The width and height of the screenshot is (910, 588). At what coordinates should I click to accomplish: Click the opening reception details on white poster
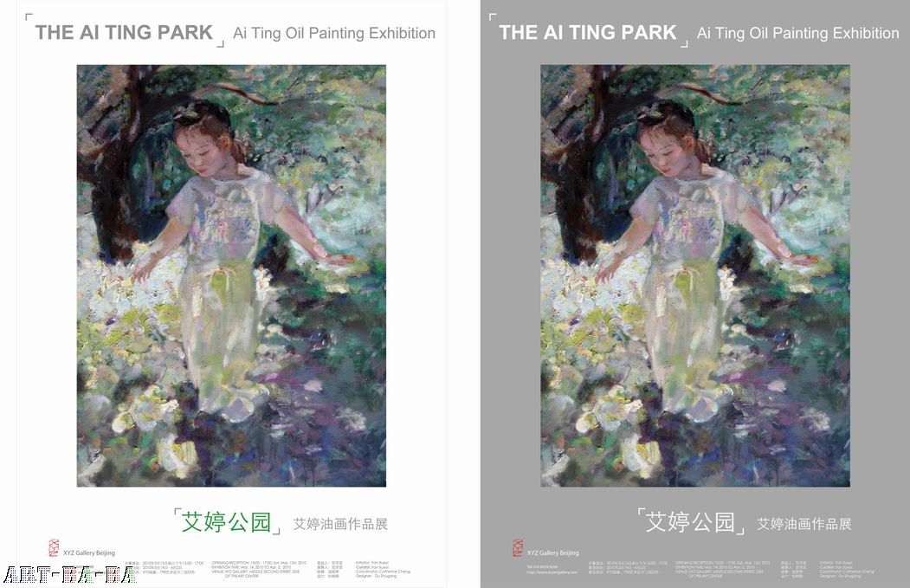pyautogui.click(x=258, y=570)
